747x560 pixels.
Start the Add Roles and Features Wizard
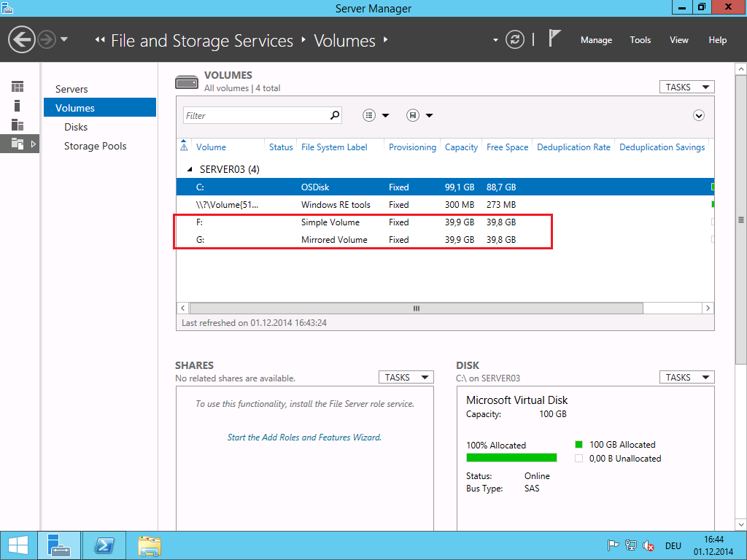pyautogui.click(x=304, y=437)
